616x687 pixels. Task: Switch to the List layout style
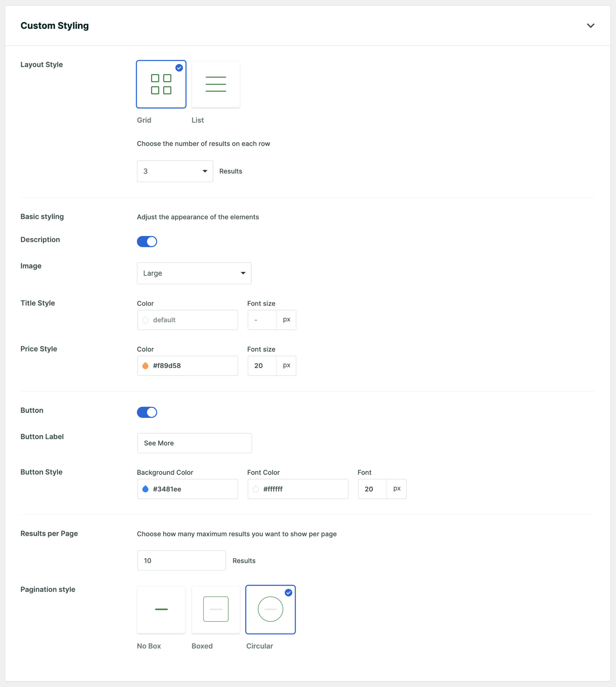coord(216,84)
